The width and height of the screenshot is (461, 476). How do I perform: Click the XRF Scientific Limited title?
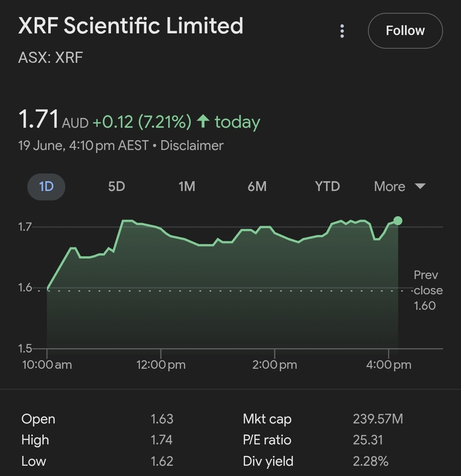click(131, 26)
